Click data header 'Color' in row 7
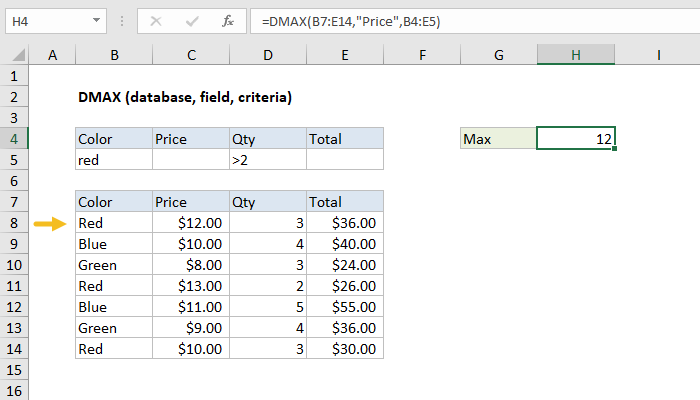The image size is (700, 400). pyautogui.click(x=114, y=202)
